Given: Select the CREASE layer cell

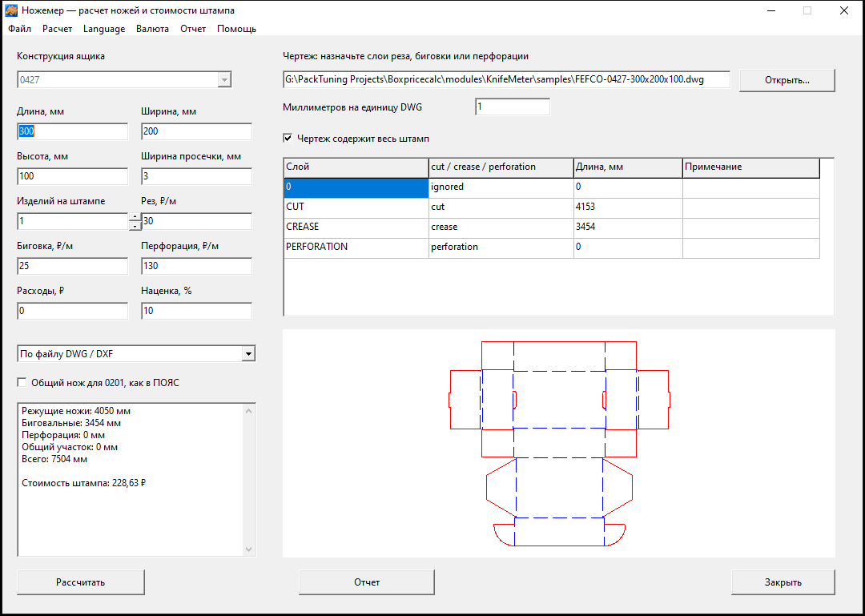Looking at the screenshot, I should (x=356, y=227).
